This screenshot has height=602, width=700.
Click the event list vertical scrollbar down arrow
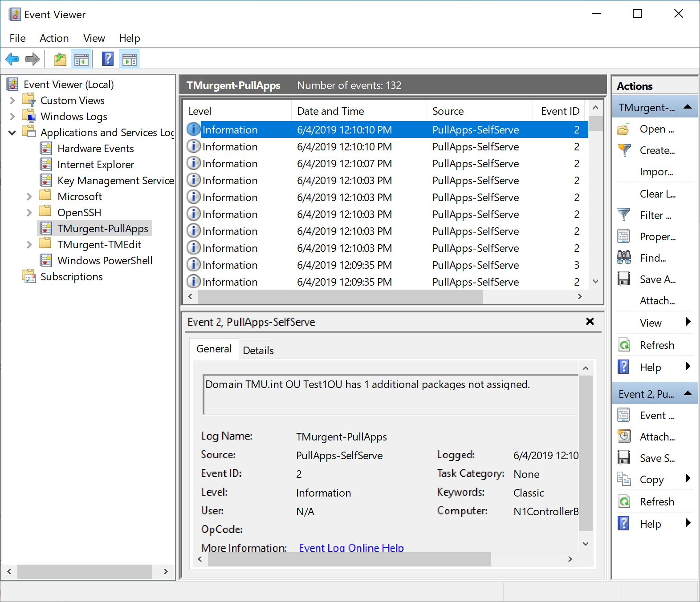[596, 281]
